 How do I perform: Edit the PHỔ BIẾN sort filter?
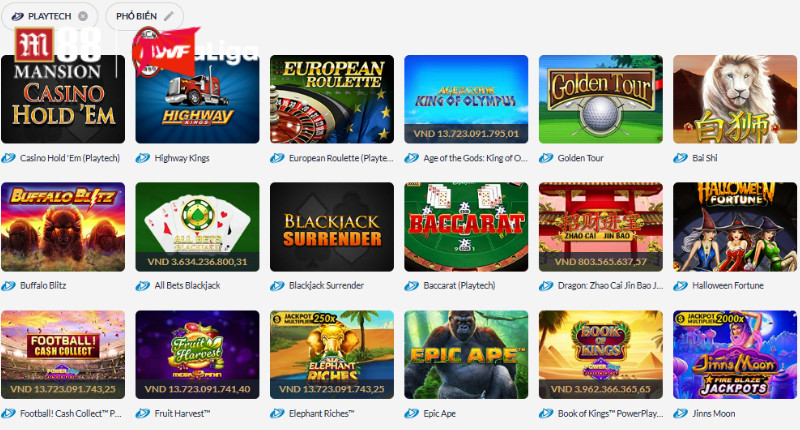tap(168, 16)
